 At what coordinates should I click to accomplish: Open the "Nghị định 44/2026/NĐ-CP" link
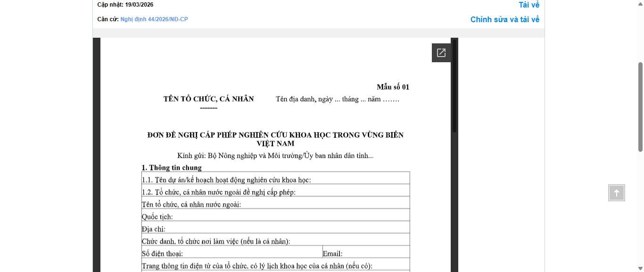pyautogui.click(x=154, y=19)
